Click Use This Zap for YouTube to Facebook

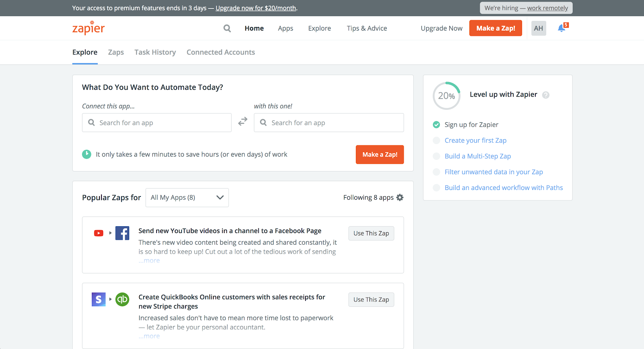(x=371, y=233)
